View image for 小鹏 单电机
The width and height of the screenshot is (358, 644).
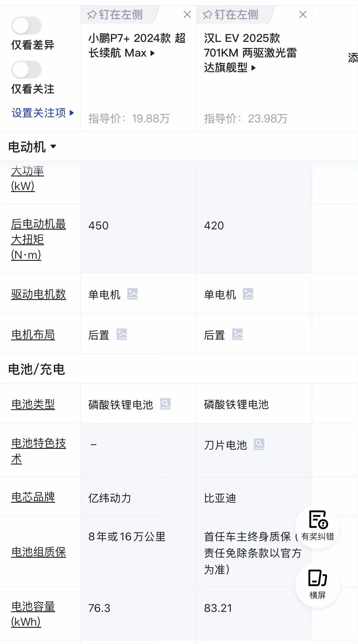click(132, 294)
